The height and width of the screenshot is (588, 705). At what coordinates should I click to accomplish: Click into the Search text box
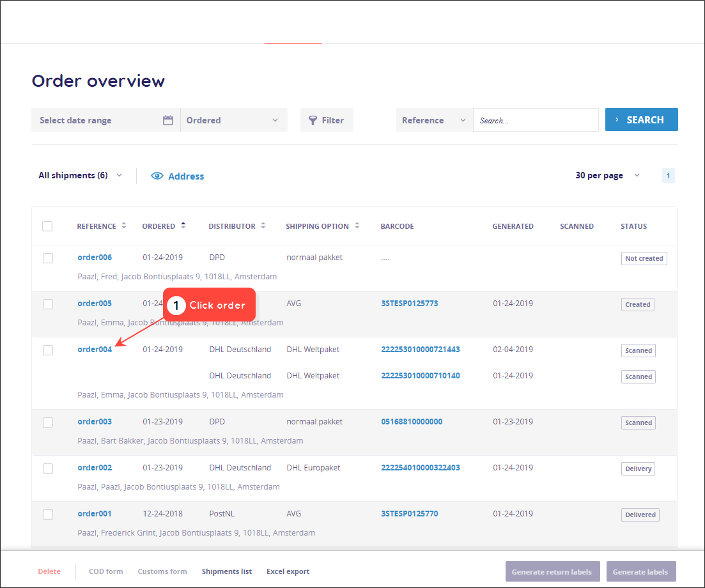click(536, 120)
